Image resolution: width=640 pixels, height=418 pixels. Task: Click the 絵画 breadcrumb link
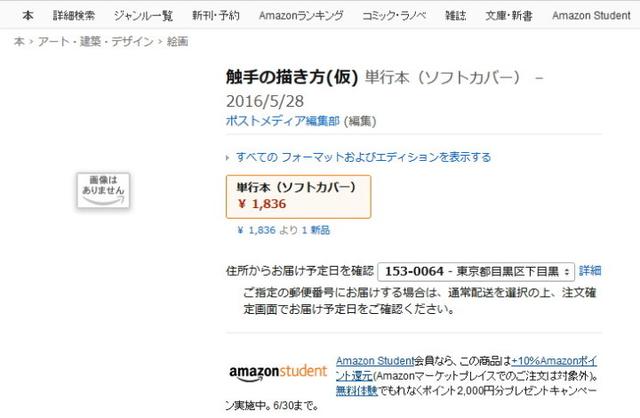175,41
